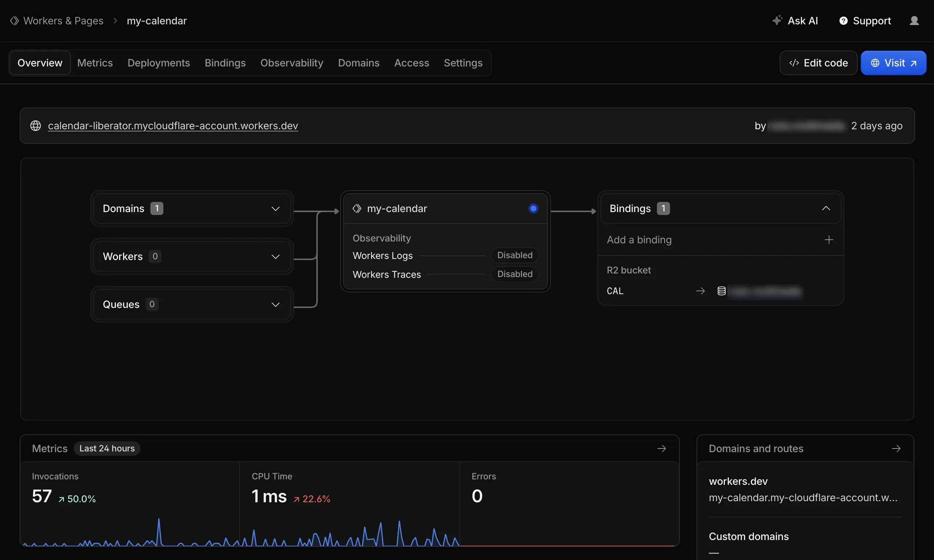Click the Queues count badge 0
934x560 pixels.
[x=152, y=304]
